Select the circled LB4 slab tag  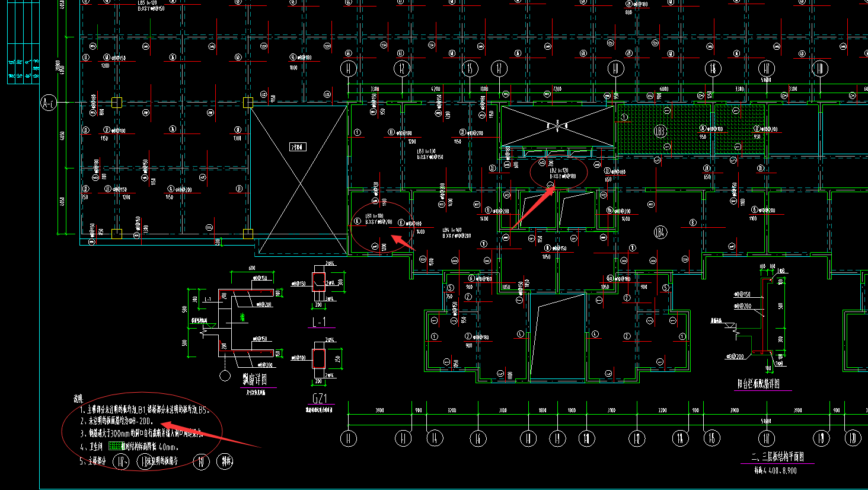click(660, 232)
